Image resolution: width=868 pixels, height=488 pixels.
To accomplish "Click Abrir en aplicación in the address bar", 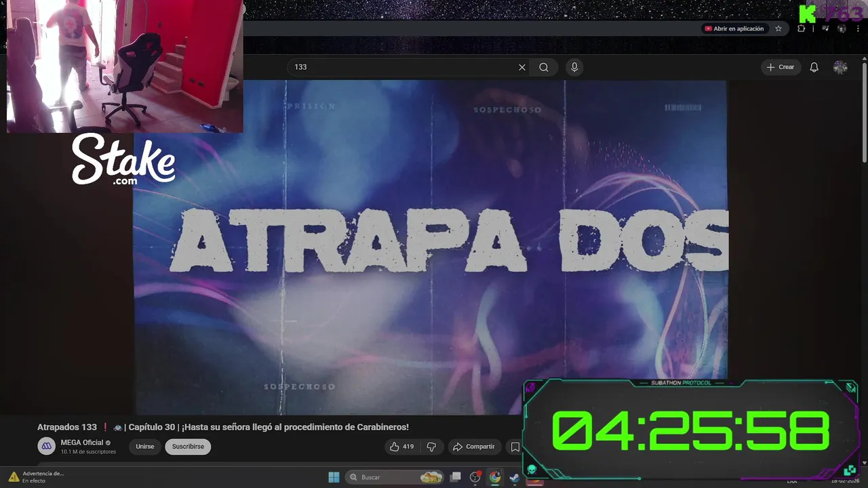I will tap(734, 28).
